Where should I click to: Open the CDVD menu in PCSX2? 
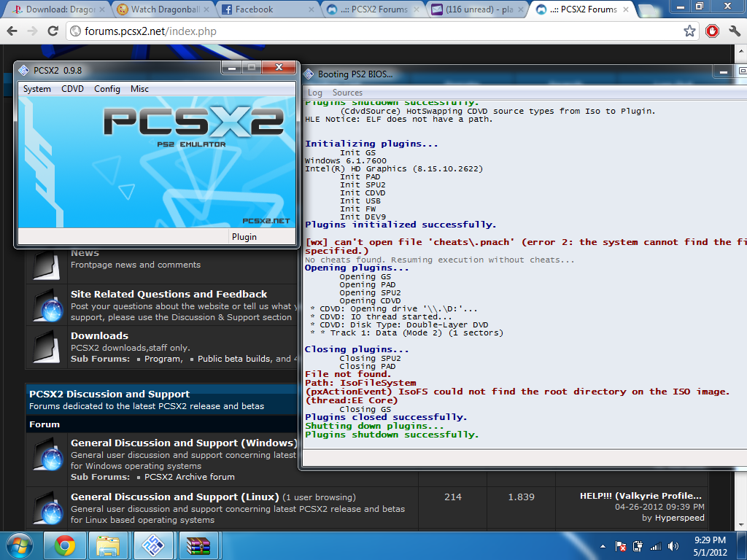click(72, 89)
